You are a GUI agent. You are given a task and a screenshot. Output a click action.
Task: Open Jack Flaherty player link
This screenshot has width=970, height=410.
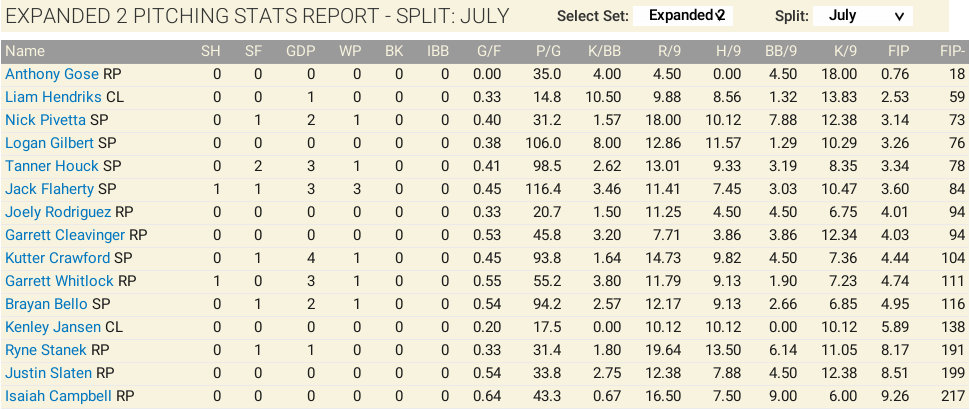click(50, 189)
